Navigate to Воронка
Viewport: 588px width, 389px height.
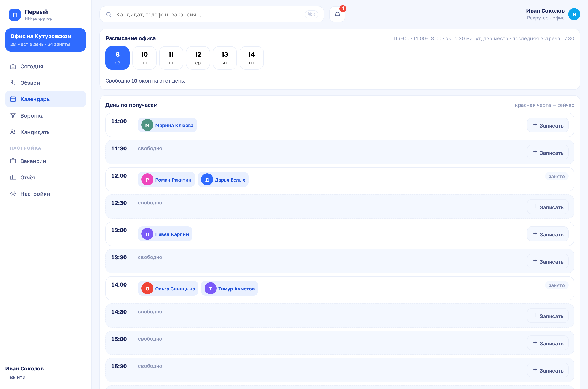click(x=46, y=115)
